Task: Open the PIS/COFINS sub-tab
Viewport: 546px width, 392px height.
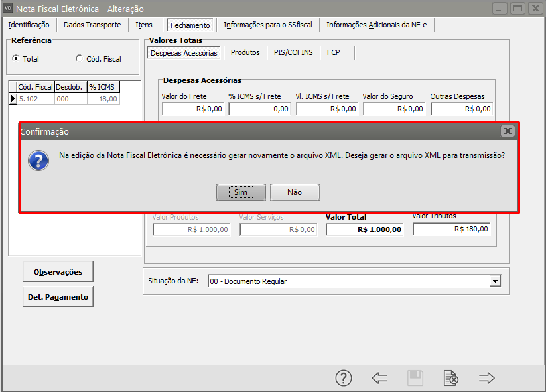Action: (x=293, y=52)
